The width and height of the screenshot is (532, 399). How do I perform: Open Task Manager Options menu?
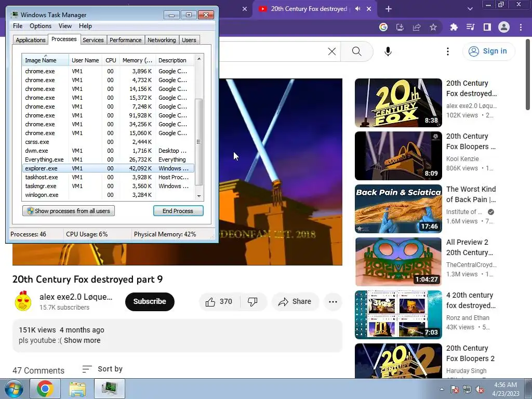coord(41,26)
